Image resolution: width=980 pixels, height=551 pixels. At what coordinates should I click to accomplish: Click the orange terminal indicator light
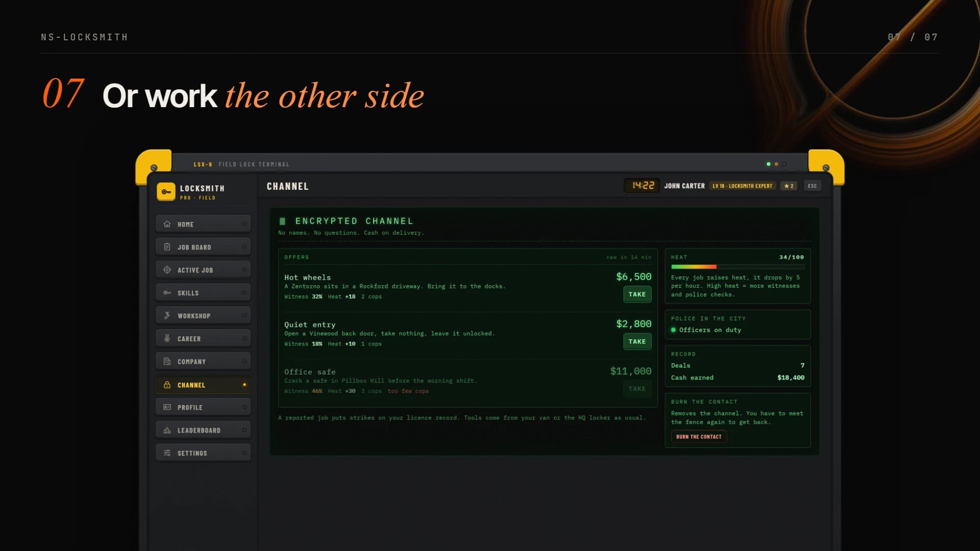pos(776,164)
